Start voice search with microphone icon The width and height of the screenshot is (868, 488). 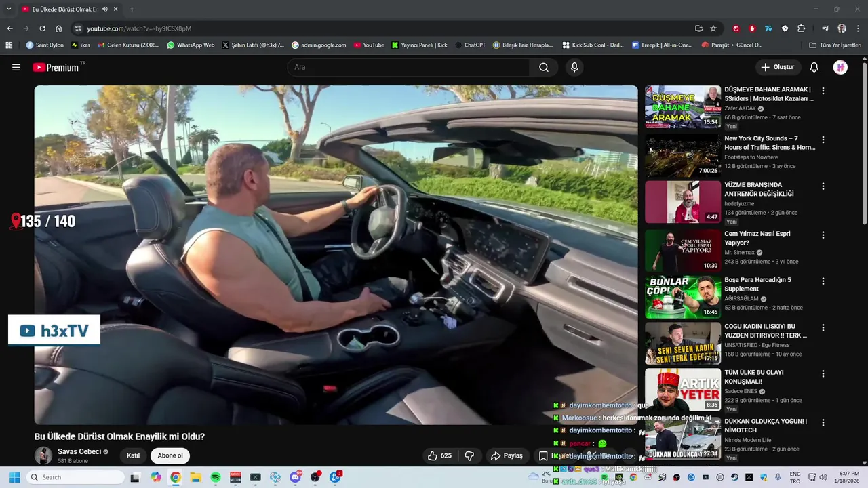coord(574,67)
